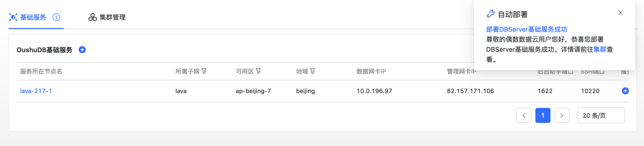
Task: Open the 20 条/页 page size dropdown
Action: click(x=601, y=115)
